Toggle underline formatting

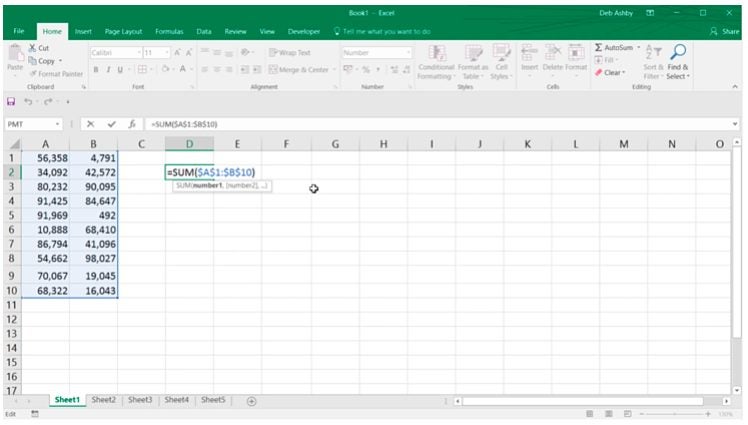[x=120, y=70]
